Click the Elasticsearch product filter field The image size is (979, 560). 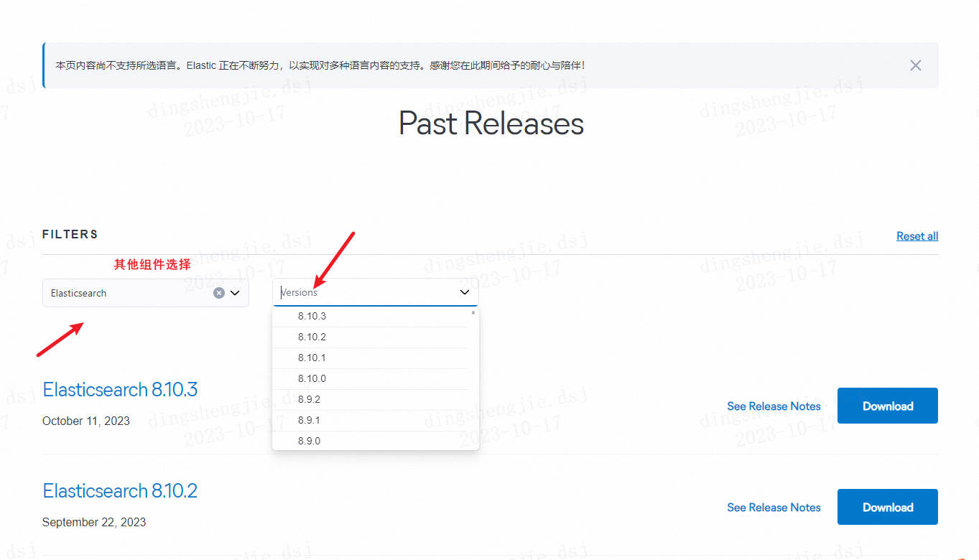146,293
